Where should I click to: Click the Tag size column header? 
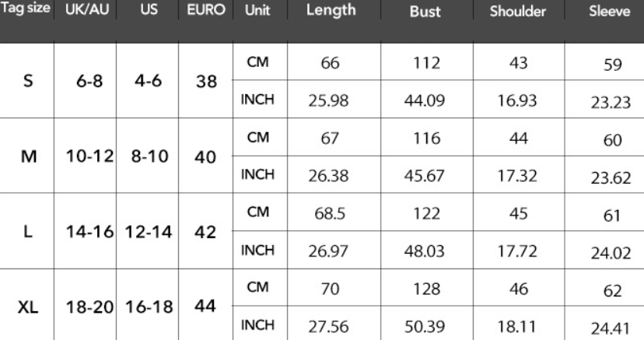[x=26, y=13]
